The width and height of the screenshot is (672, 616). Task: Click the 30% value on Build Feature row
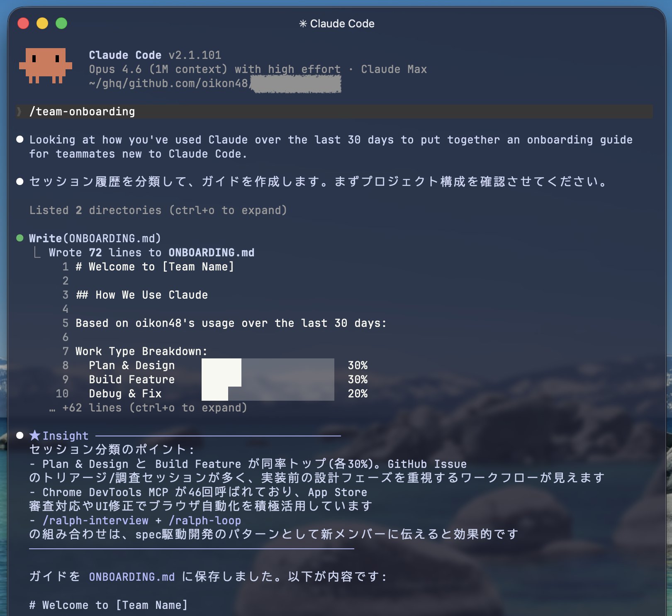[x=358, y=380]
